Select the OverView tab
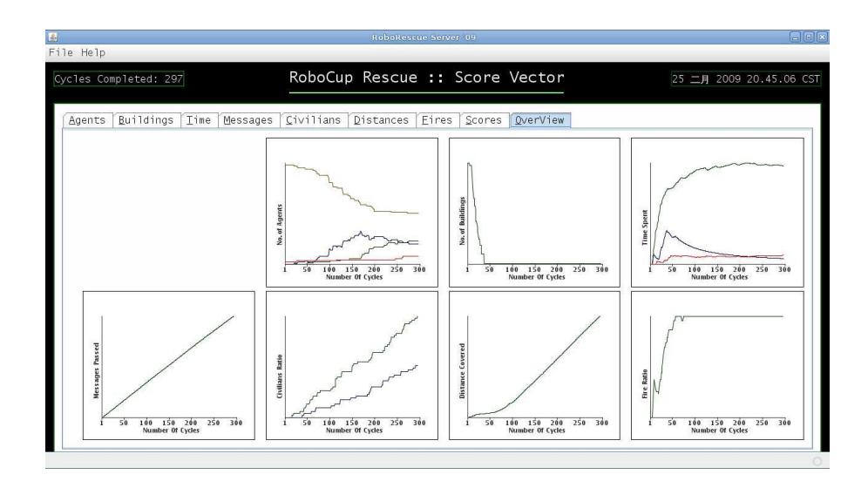The width and height of the screenshot is (868, 488). (x=539, y=120)
